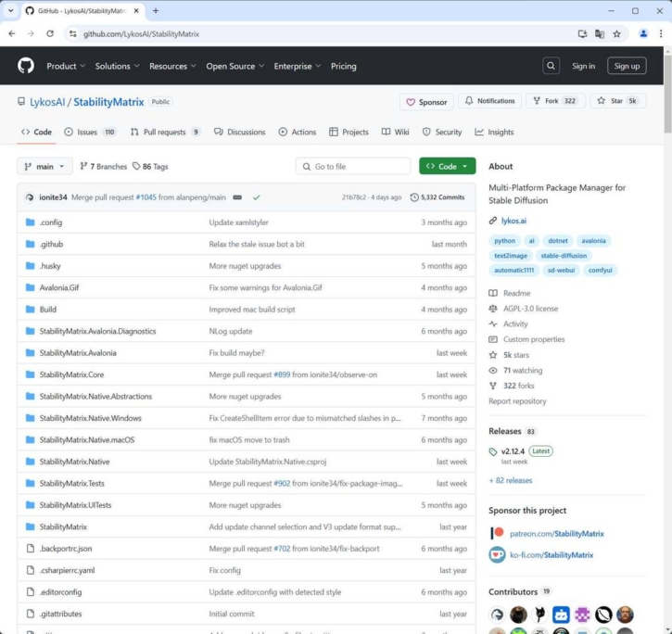Click the green commit status checkmark

tap(256, 197)
